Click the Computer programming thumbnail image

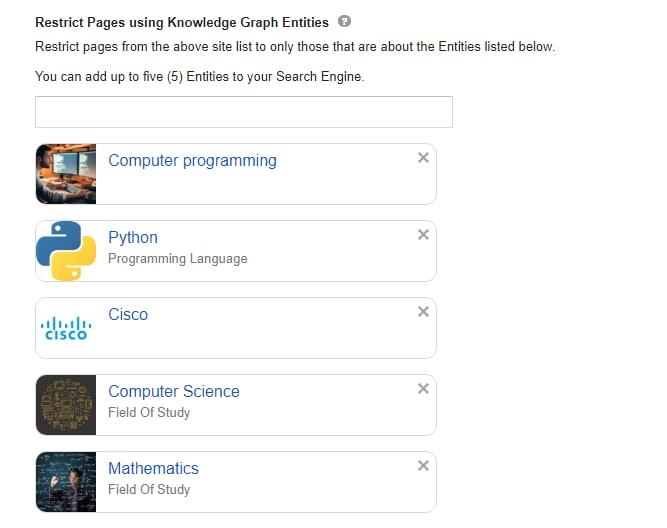[x=66, y=174]
